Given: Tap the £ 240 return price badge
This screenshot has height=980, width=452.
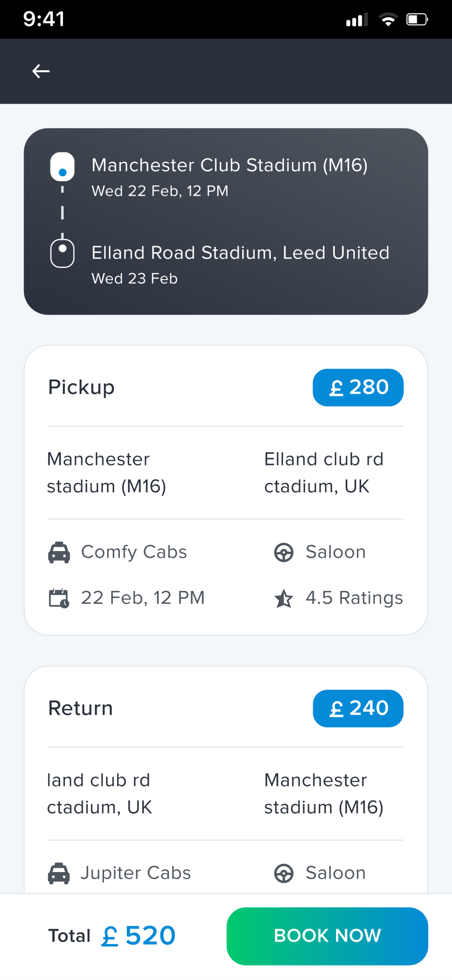Looking at the screenshot, I should pyautogui.click(x=358, y=708).
